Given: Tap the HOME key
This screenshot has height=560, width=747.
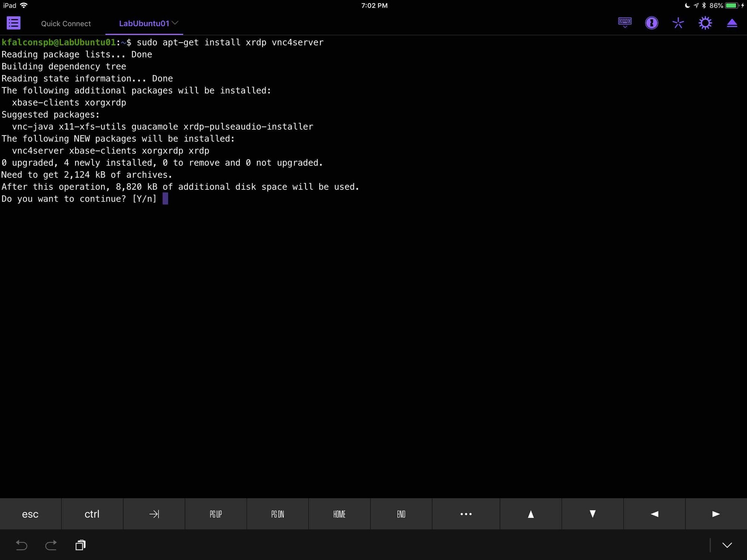Looking at the screenshot, I should coord(340,514).
